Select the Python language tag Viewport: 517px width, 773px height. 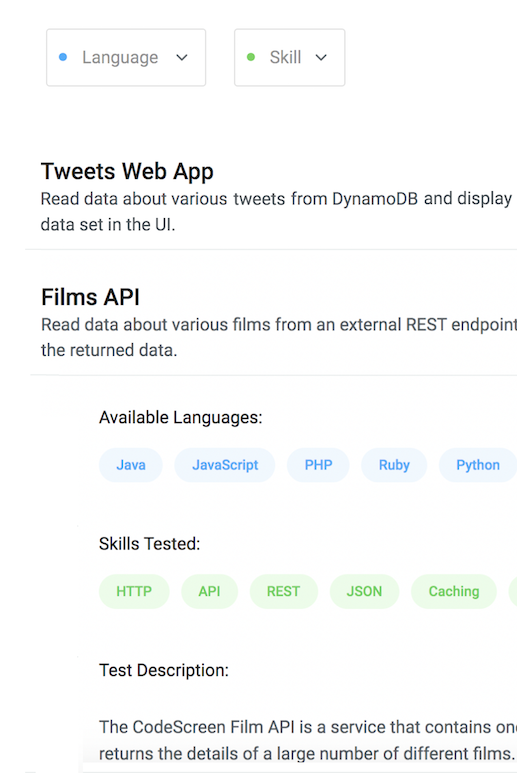click(478, 465)
